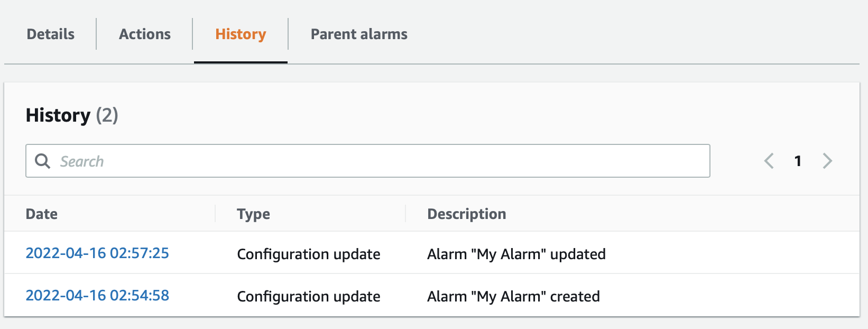This screenshot has height=329, width=868.
Task: Select the History tab
Action: click(x=241, y=34)
